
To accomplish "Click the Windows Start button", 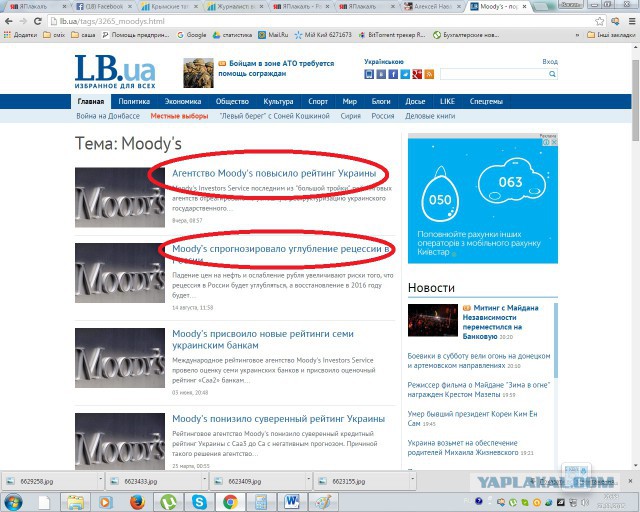I will point(15,501).
